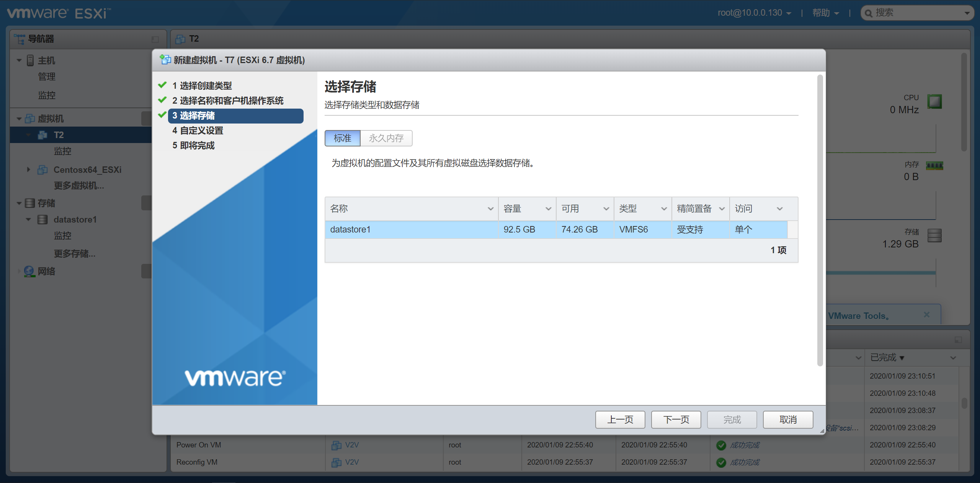The image size is (980, 483).
Task: Expand the Centosx64_ESXi tree node
Action: [28, 169]
